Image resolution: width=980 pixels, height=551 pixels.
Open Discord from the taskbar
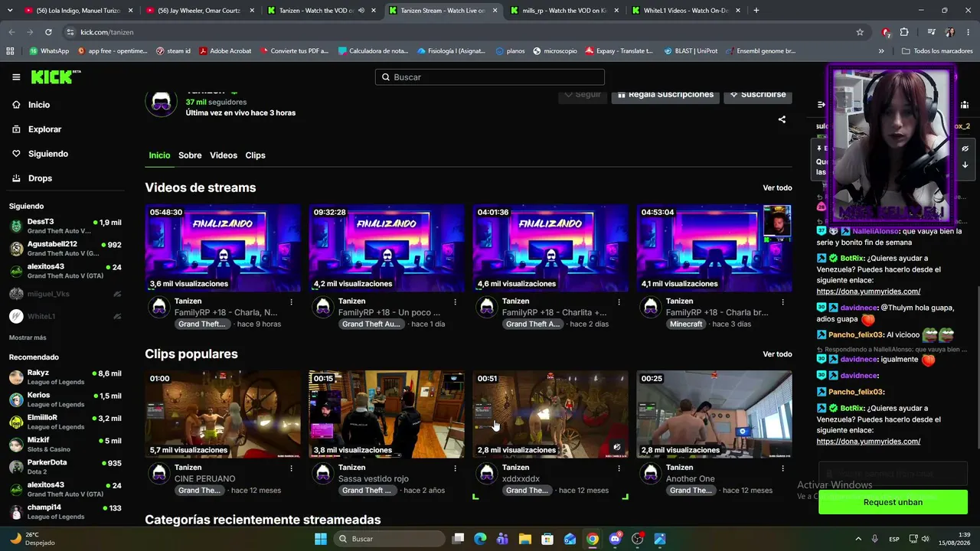[x=615, y=539]
